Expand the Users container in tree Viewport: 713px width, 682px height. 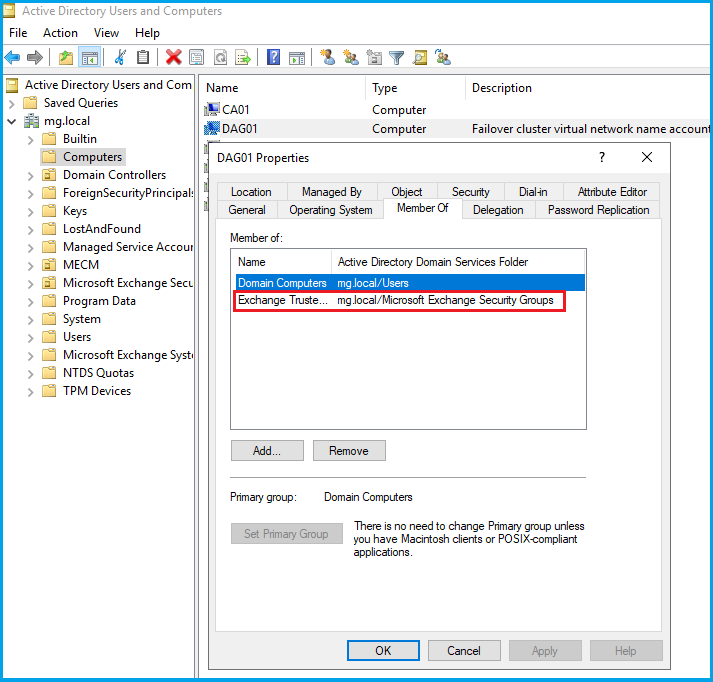tap(30, 337)
